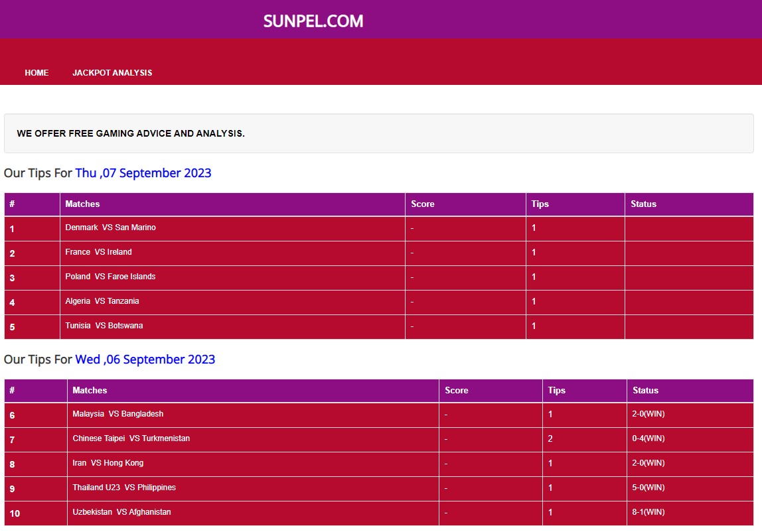Go to JACKPOT ANALYSIS page
Image resolution: width=762 pixels, height=532 pixels.
coord(112,73)
